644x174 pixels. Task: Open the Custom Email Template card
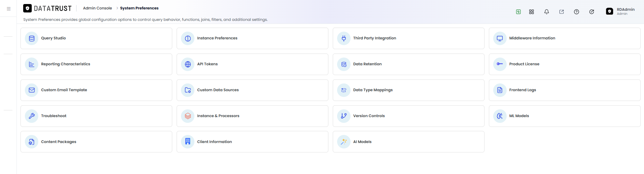click(x=96, y=90)
